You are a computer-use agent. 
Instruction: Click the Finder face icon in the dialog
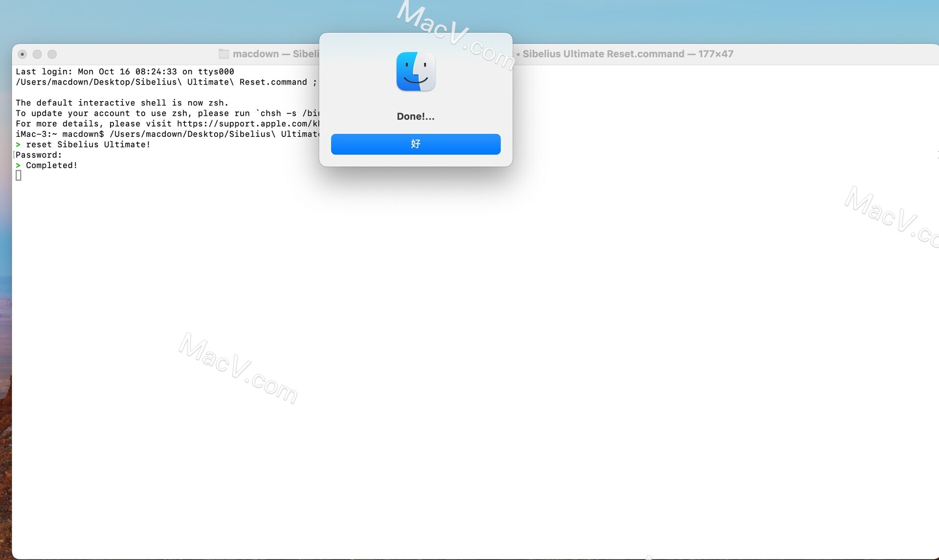pos(416,71)
